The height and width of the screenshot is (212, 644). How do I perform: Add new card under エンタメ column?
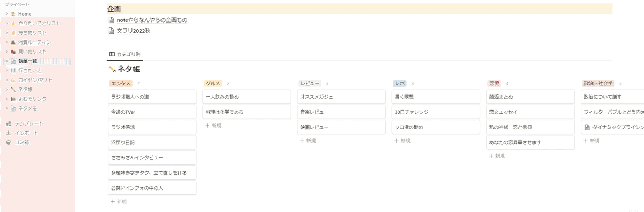[x=119, y=201]
